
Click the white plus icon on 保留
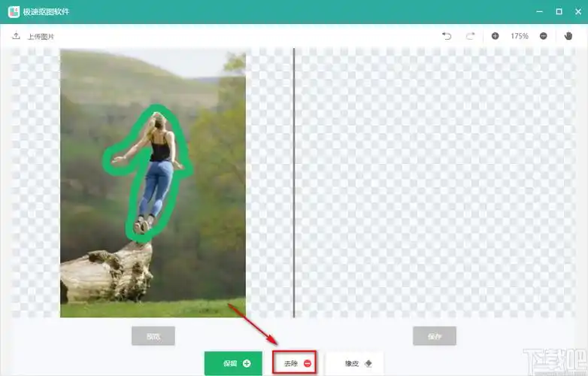(247, 364)
